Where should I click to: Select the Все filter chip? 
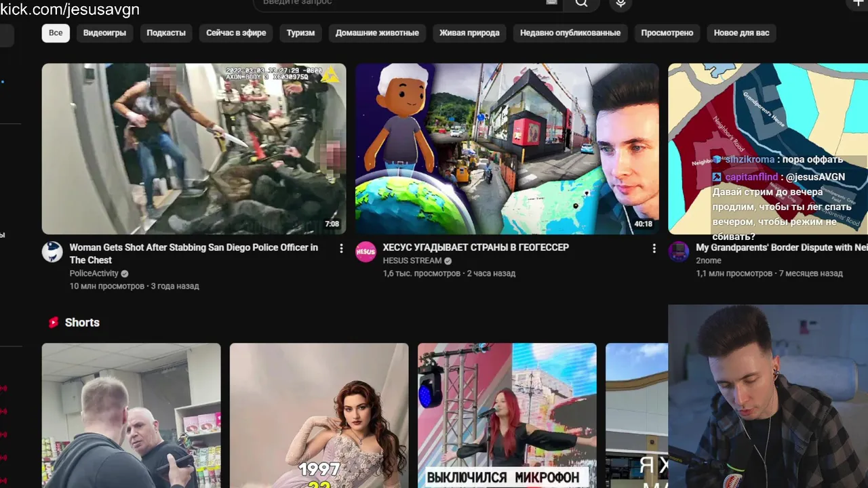(x=56, y=33)
